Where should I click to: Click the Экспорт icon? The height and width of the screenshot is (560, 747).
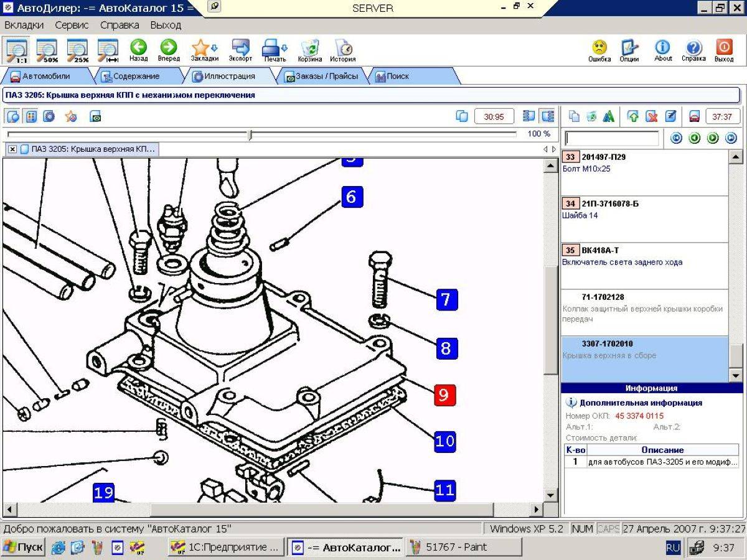(240, 50)
